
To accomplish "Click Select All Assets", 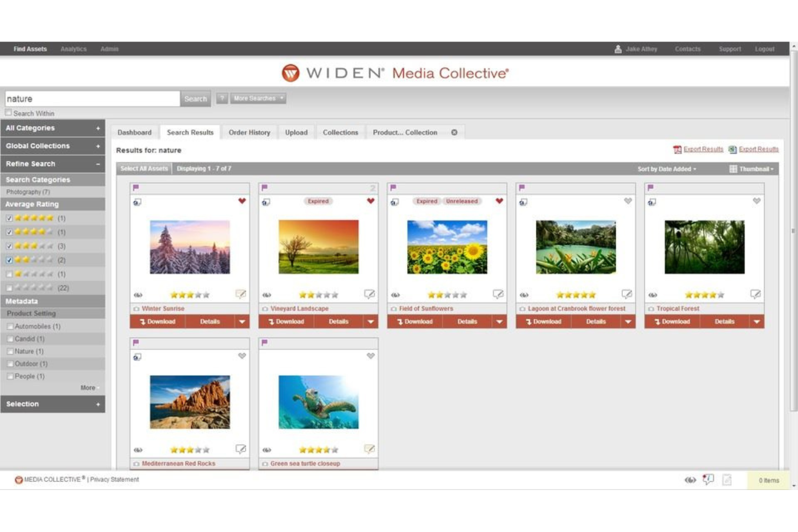I will point(144,169).
